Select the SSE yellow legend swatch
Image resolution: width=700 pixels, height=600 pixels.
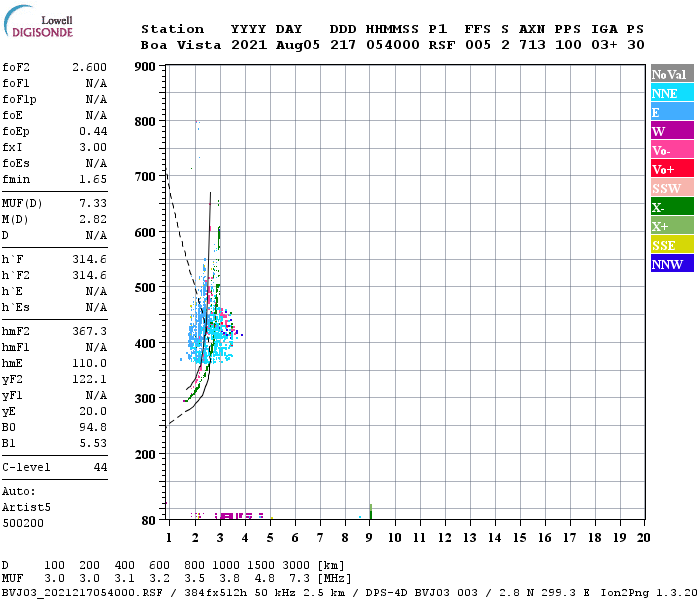671,245
